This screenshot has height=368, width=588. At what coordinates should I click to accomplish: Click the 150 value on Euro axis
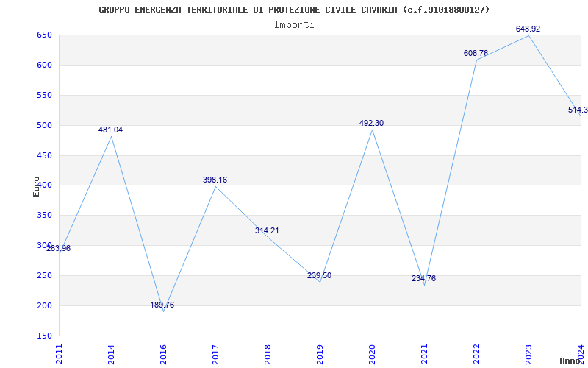pyautogui.click(x=44, y=336)
